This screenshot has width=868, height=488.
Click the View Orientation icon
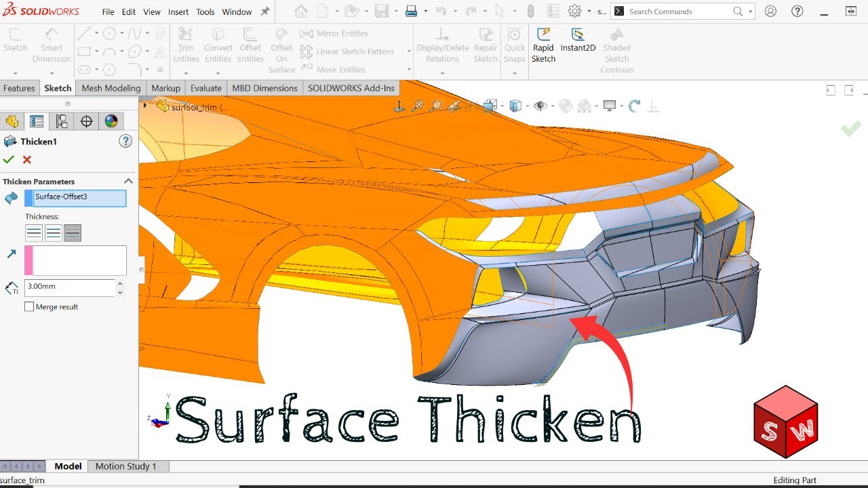point(490,106)
